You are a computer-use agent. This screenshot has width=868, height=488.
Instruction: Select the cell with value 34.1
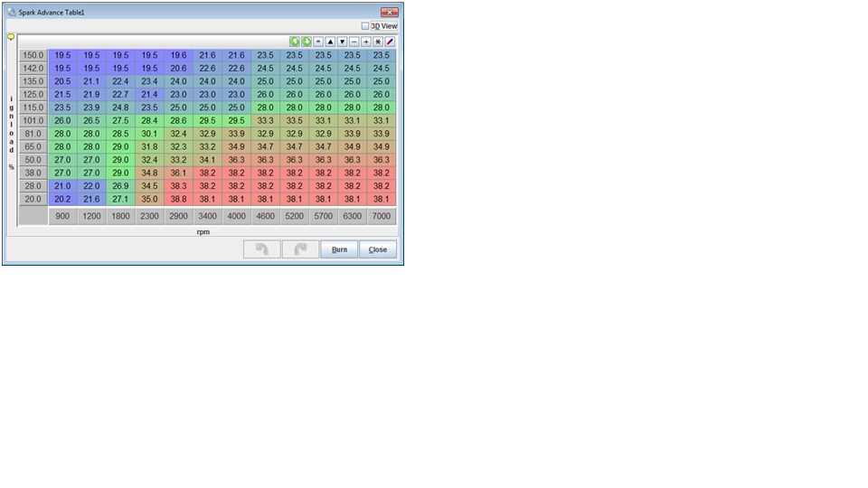click(x=208, y=160)
